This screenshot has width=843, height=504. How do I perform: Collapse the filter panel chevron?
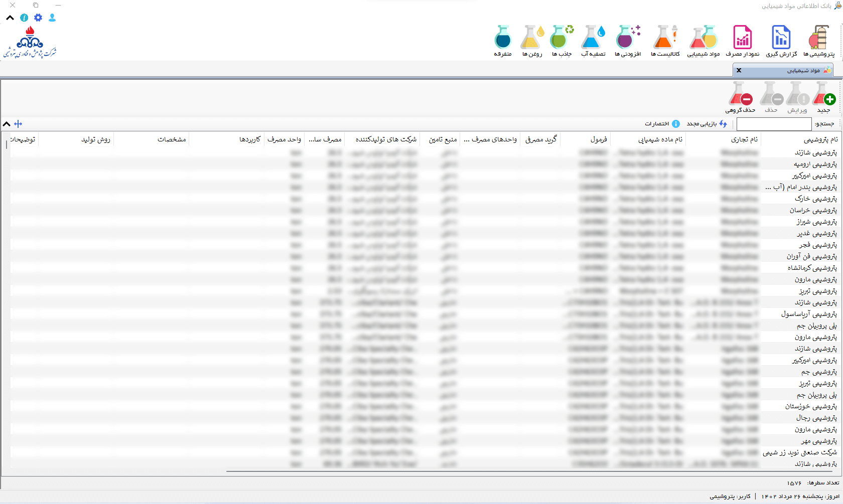pos(7,124)
